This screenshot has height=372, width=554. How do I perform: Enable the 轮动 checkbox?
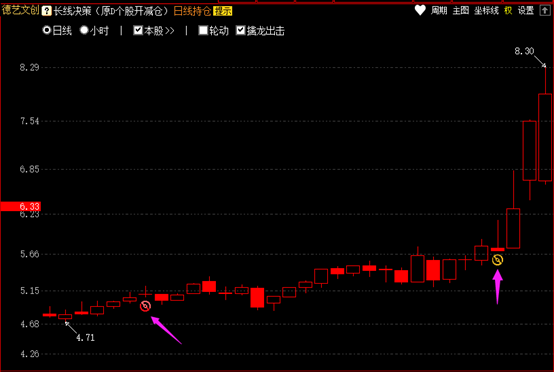point(203,30)
